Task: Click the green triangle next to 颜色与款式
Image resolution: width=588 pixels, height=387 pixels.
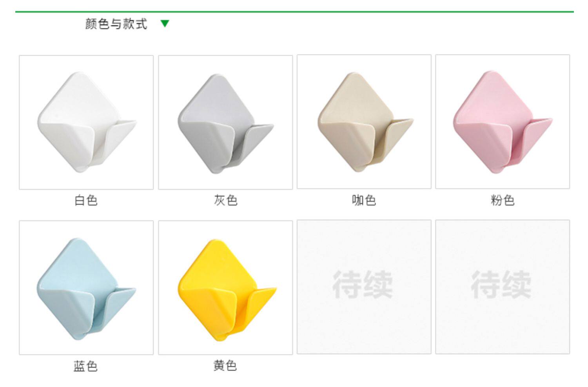Action: pyautogui.click(x=165, y=24)
